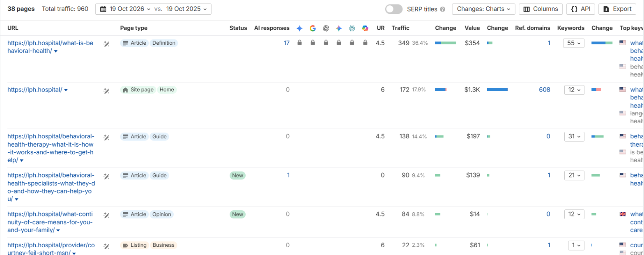Click the magic wand icon for the homepage row
This screenshot has height=255, width=644.
click(106, 90)
